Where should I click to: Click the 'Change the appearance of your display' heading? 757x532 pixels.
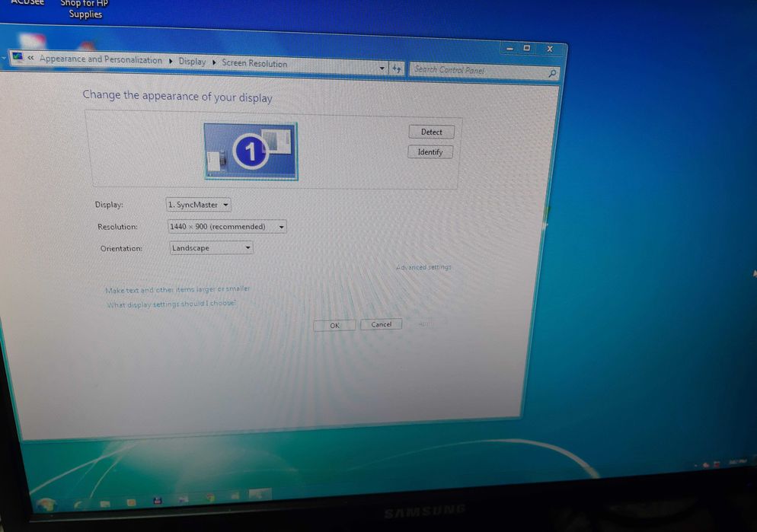[x=177, y=96]
